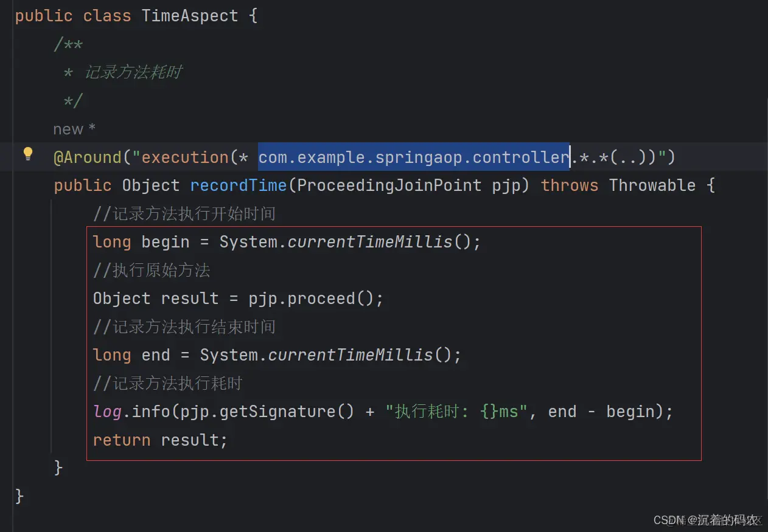
Task: Click the Throwable exception type
Action: (652, 185)
